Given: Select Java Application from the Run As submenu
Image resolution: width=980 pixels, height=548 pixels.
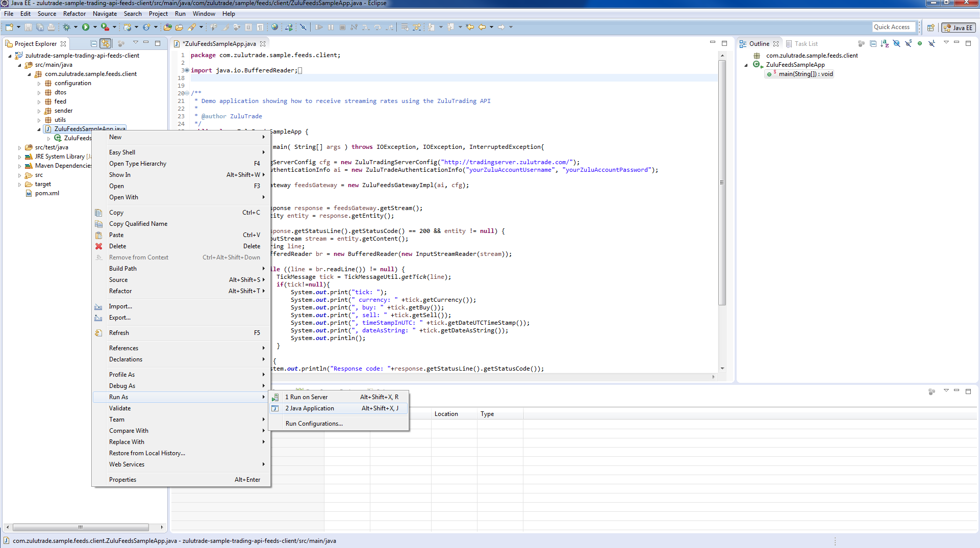Looking at the screenshot, I should click(x=310, y=408).
